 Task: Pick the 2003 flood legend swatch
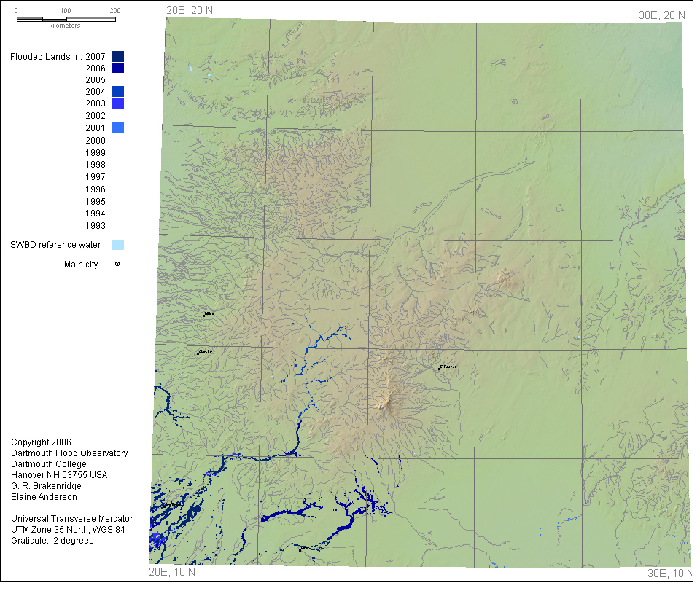(x=117, y=103)
